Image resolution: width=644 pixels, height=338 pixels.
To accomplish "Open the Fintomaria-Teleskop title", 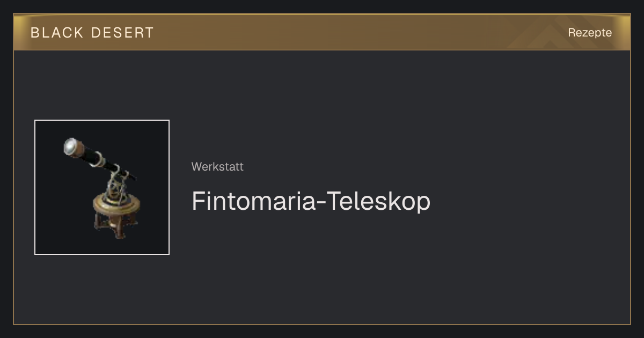I will pyautogui.click(x=311, y=201).
